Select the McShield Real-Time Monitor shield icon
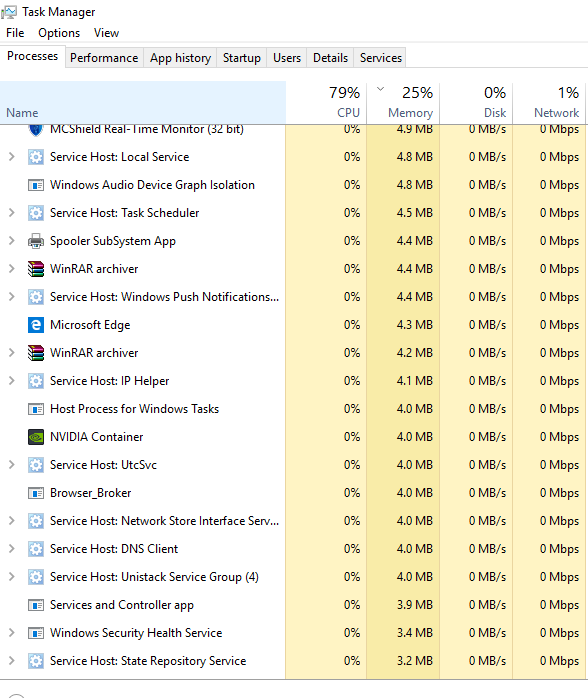Screen dimensions: 588x698 point(36,130)
